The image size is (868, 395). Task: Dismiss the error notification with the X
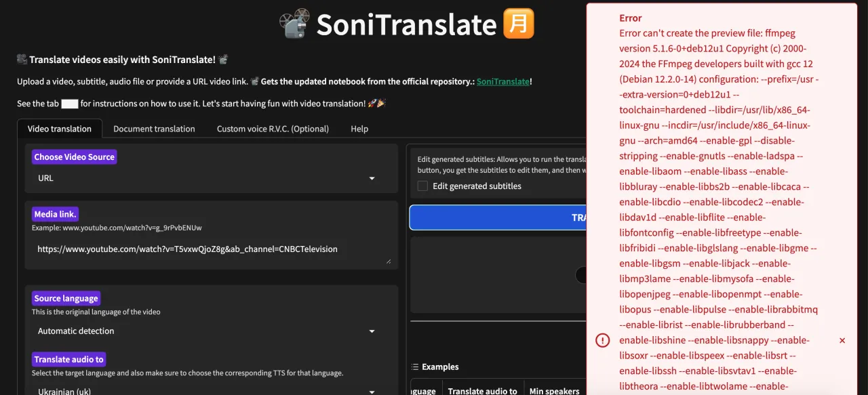[x=842, y=341]
